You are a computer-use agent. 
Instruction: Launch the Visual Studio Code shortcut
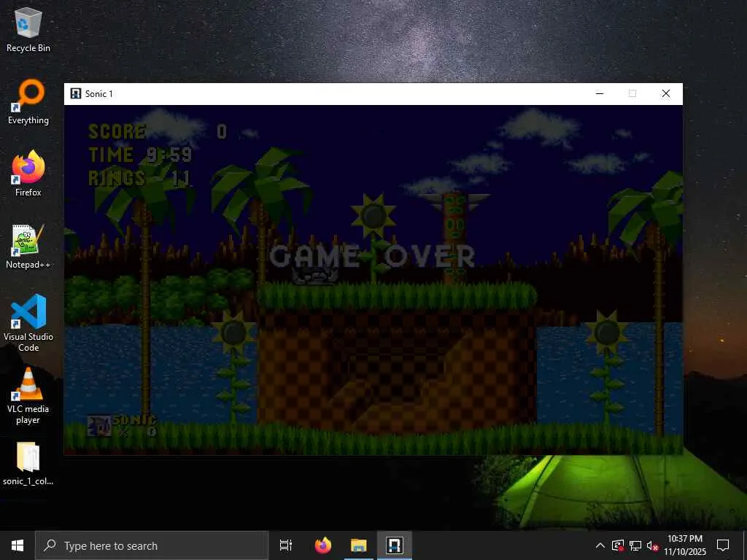[x=28, y=323]
